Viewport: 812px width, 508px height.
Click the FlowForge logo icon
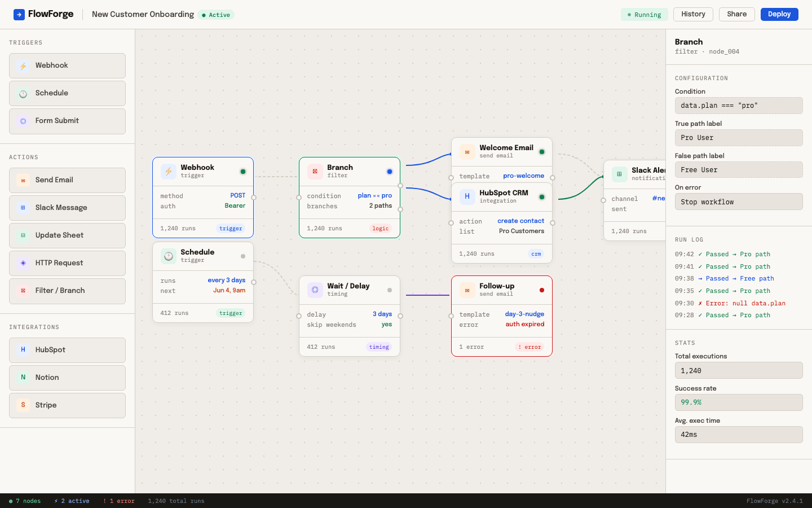[x=19, y=15]
